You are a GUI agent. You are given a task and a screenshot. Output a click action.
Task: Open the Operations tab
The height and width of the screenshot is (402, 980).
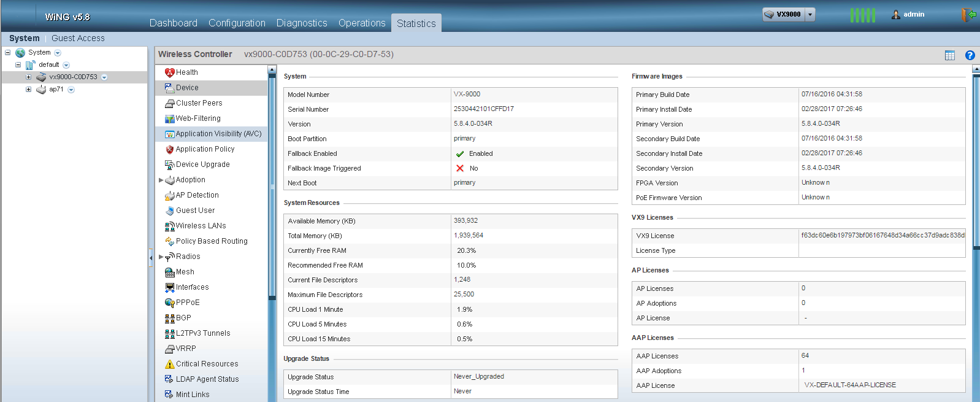362,23
